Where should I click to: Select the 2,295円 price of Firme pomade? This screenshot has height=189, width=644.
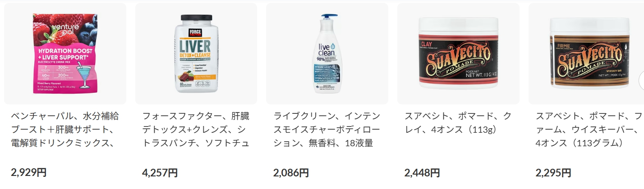[x=553, y=172]
